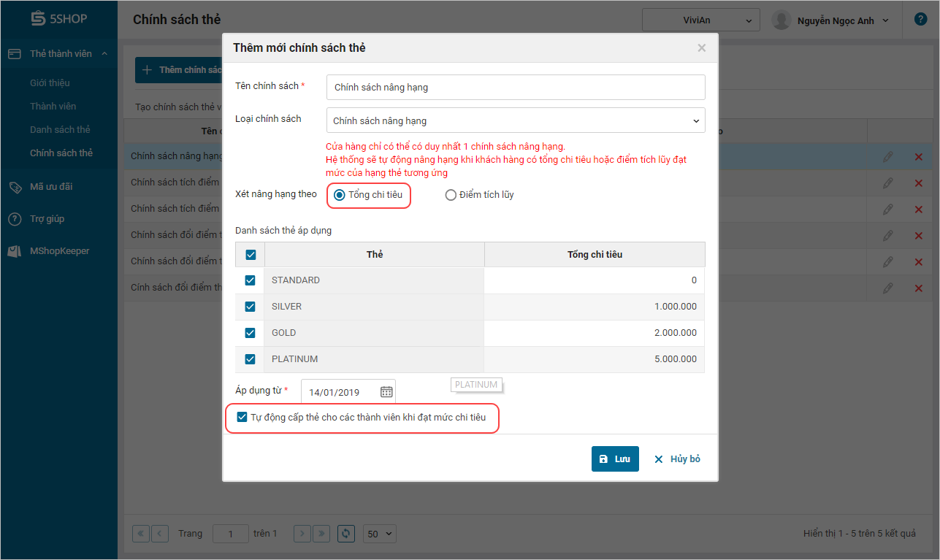Image resolution: width=940 pixels, height=560 pixels.
Task: Click the refresh icon in pagination bar
Action: 347,534
